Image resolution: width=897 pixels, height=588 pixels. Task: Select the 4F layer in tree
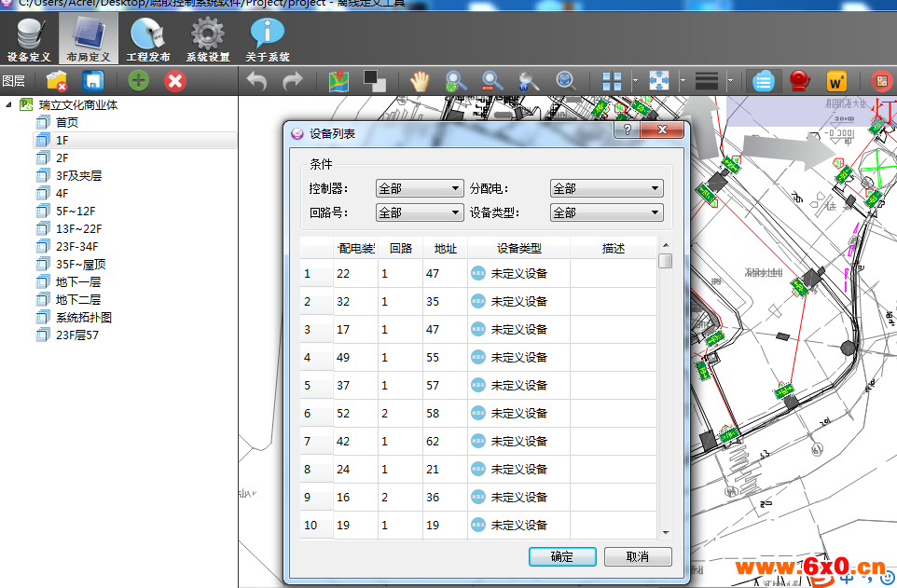[x=62, y=193]
